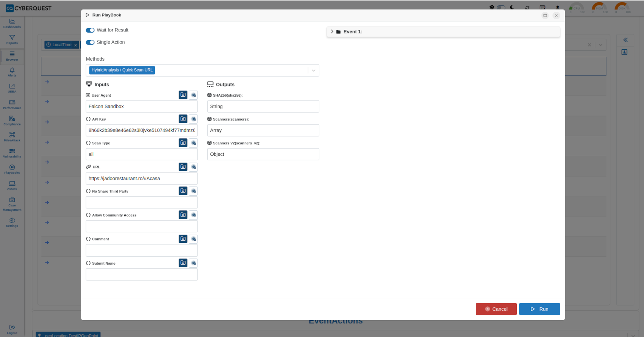Open Compliance in the sidebar
Image resolution: width=644 pixels, height=337 pixels.
click(x=12, y=121)
